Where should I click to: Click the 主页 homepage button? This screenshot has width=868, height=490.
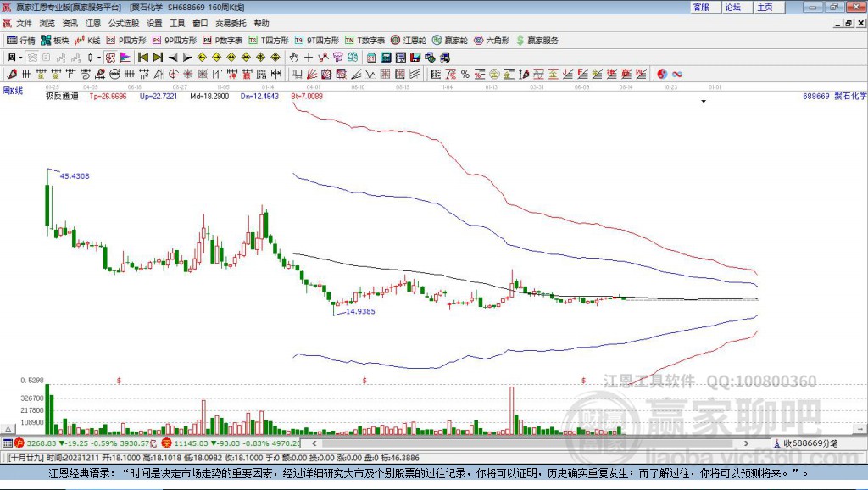(769, 7)
